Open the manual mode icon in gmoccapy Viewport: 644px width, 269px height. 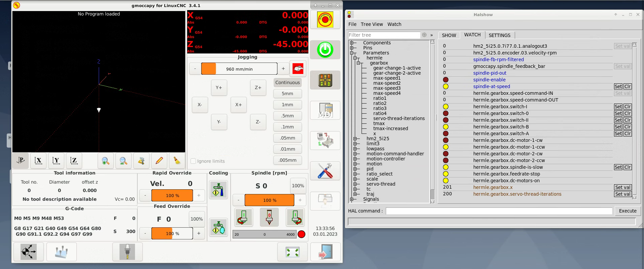[x=325, y=80]
